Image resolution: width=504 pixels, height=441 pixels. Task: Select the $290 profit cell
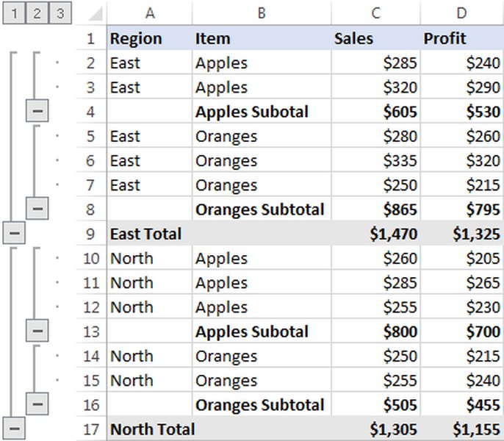pyautogui.click(x=462, y=87)
